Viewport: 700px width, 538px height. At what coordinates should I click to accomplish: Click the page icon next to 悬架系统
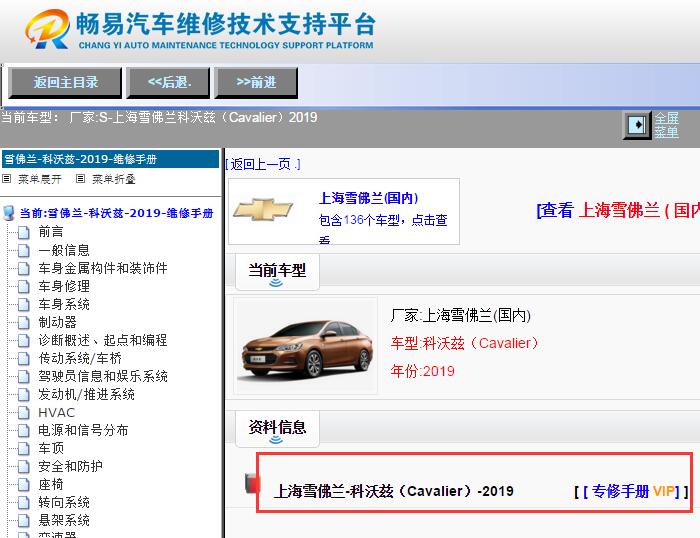point(24,521)
